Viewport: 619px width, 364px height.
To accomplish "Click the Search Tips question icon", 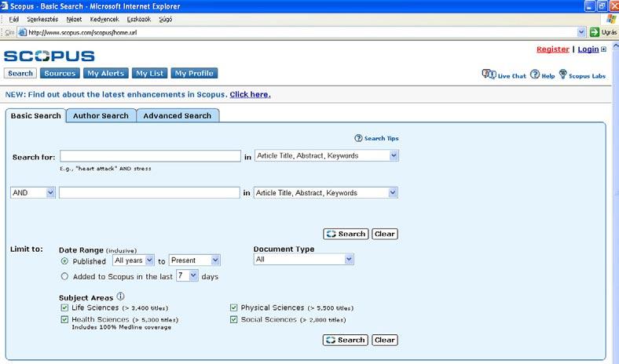I will (x=358, y=138).
